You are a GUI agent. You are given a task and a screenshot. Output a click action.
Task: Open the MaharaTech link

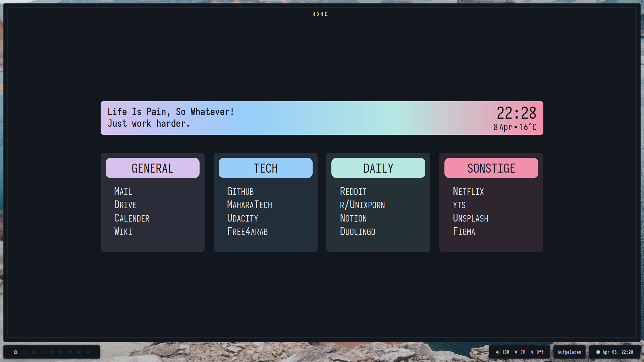(250, 205)
